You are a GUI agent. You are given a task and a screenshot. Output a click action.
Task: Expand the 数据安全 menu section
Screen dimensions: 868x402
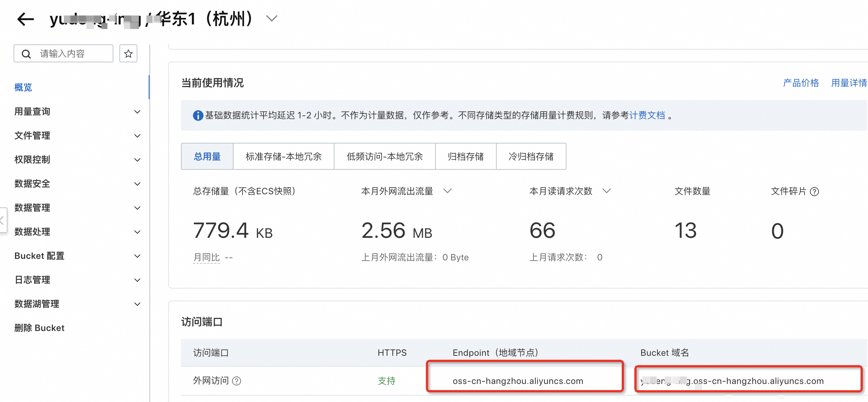(77, 184)
